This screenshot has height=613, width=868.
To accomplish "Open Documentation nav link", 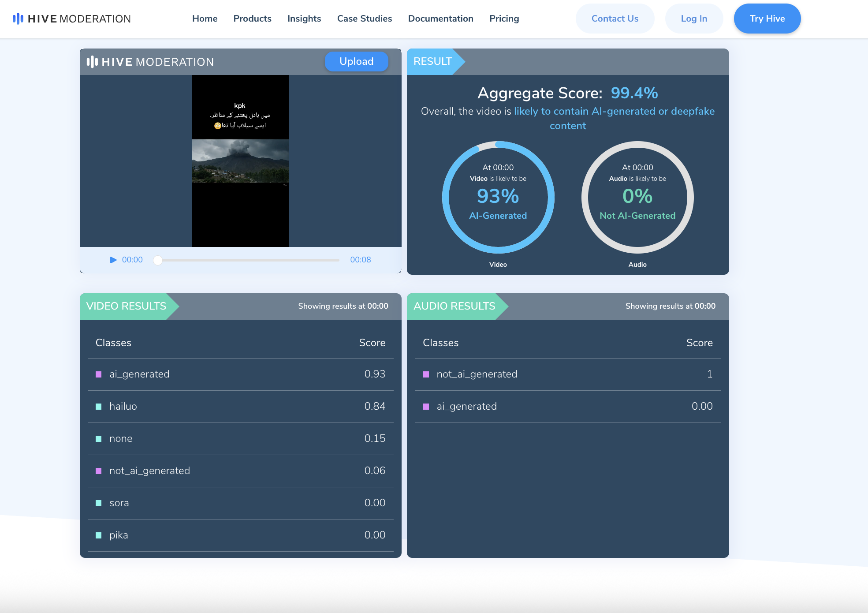I will (440, 19).
